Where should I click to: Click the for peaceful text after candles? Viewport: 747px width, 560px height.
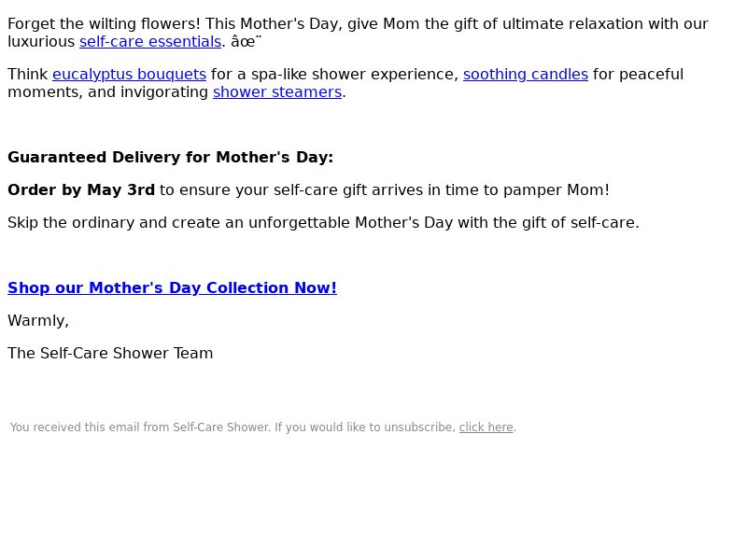pos(638,75)
